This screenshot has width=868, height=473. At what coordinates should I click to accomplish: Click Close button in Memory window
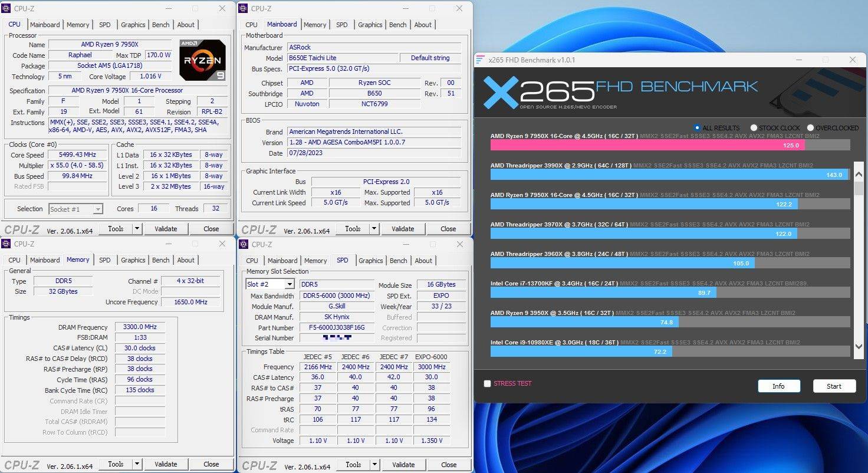(211, 464)
